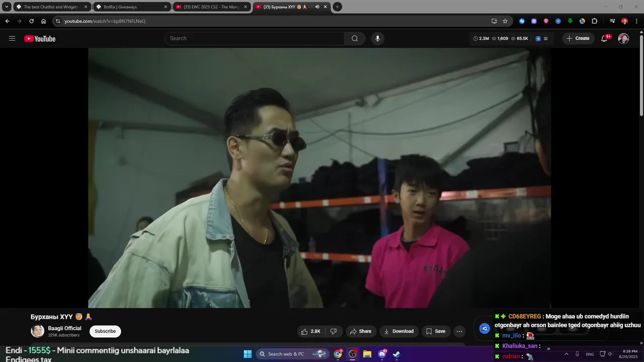
Task: Go back in browser history
Action: pyautogui.click(x=8, y=21)
